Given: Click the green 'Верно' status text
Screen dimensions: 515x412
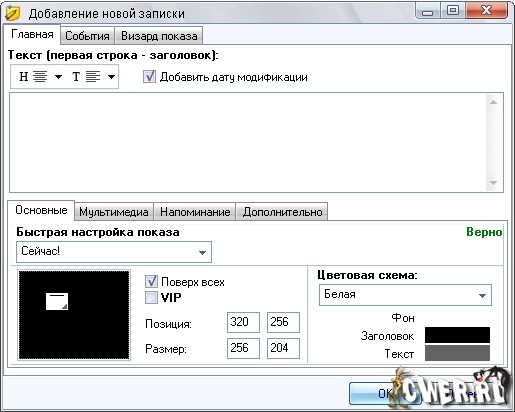Looking at the screenshot, I should (484, 232).
